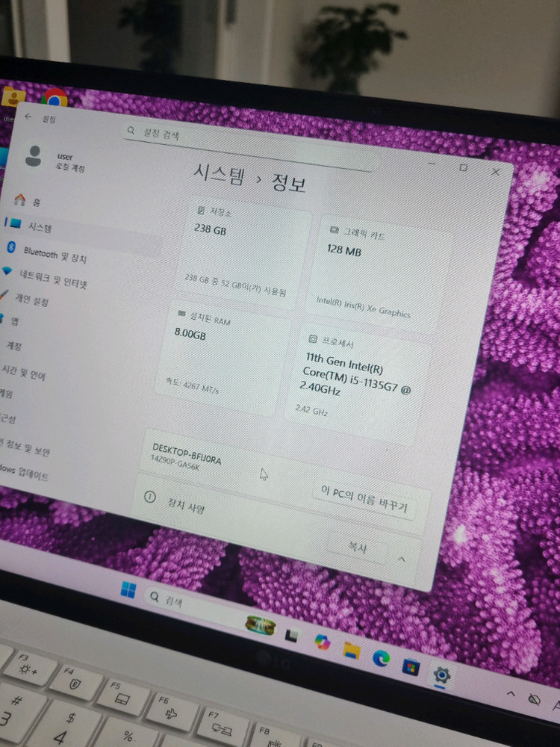Viewport: 560px width, 747px height.
Task: Click the user profile avatar
Action: point(34,156)
